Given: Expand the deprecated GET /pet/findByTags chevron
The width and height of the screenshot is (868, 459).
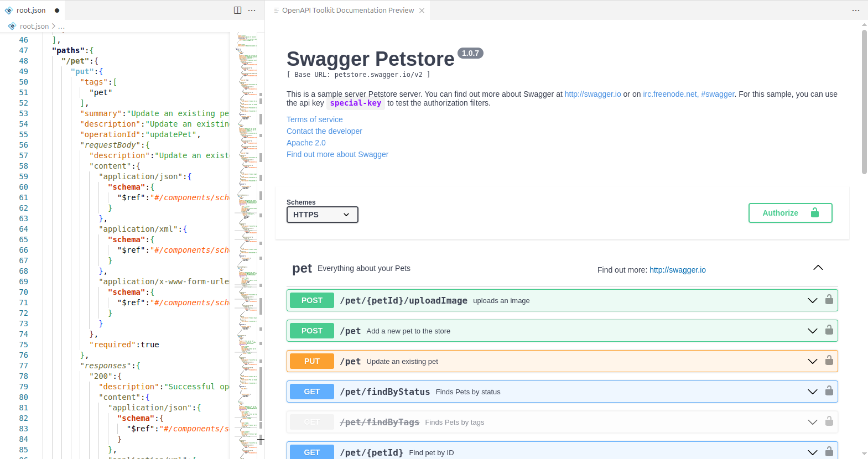Looking at the screenshot, I should [x=812, y=422].
